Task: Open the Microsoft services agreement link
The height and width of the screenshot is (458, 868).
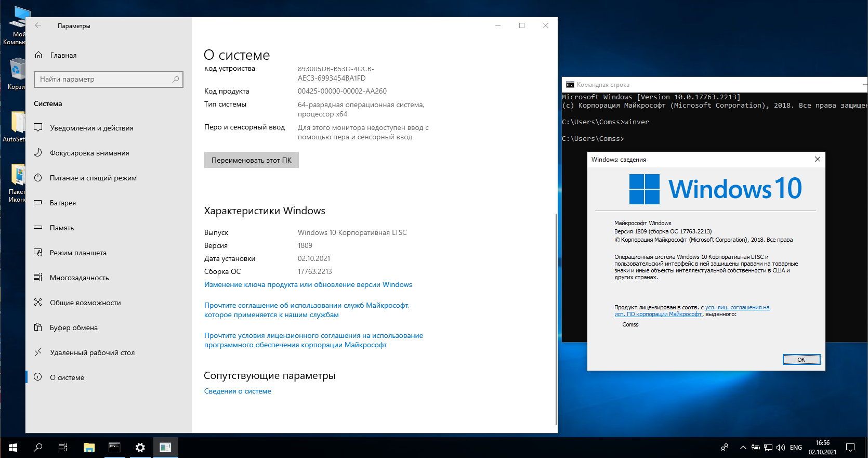Action: pos(307,310)
